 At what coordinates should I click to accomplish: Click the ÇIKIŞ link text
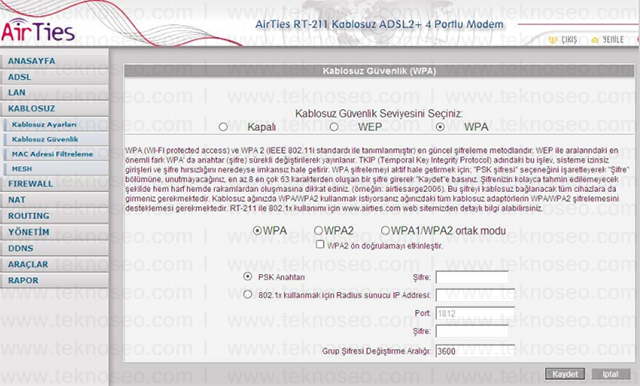pos(569,40)
